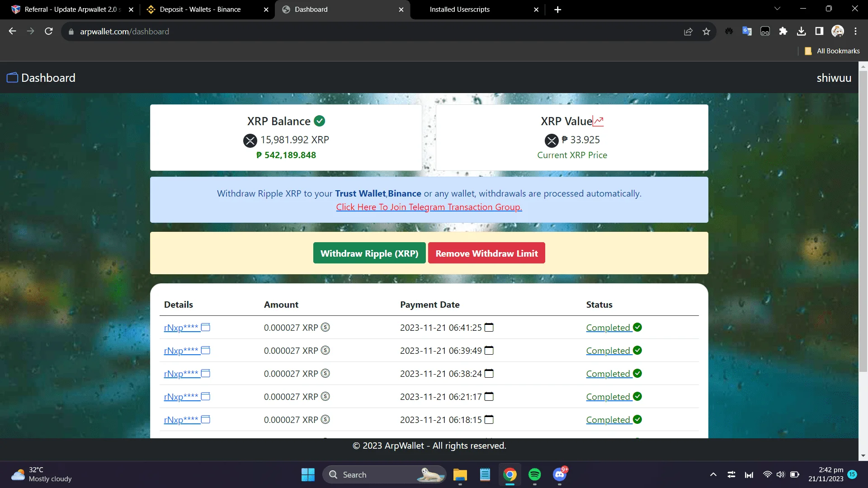Copy address icon for 06:39:49 transaction
The width and height of the screenshot is (868, 488).
(205, 350)
